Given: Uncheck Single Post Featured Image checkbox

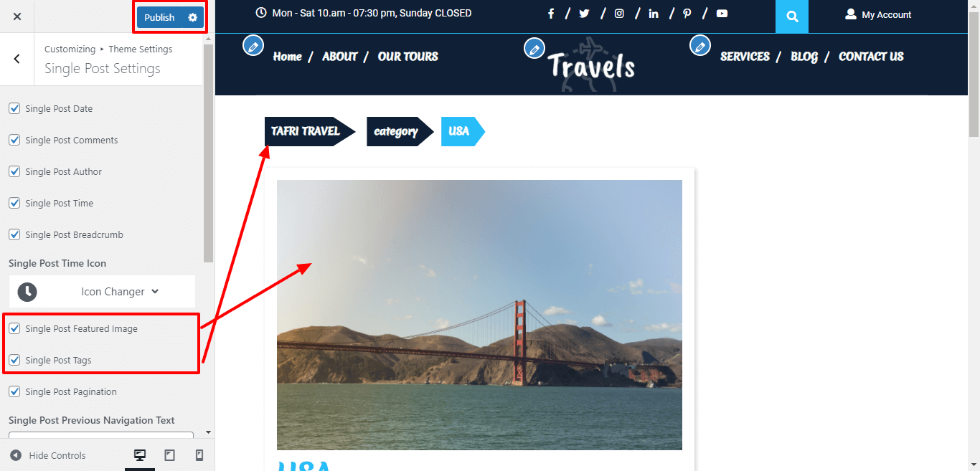Looking at the screenshot, I should click(14, 328).
